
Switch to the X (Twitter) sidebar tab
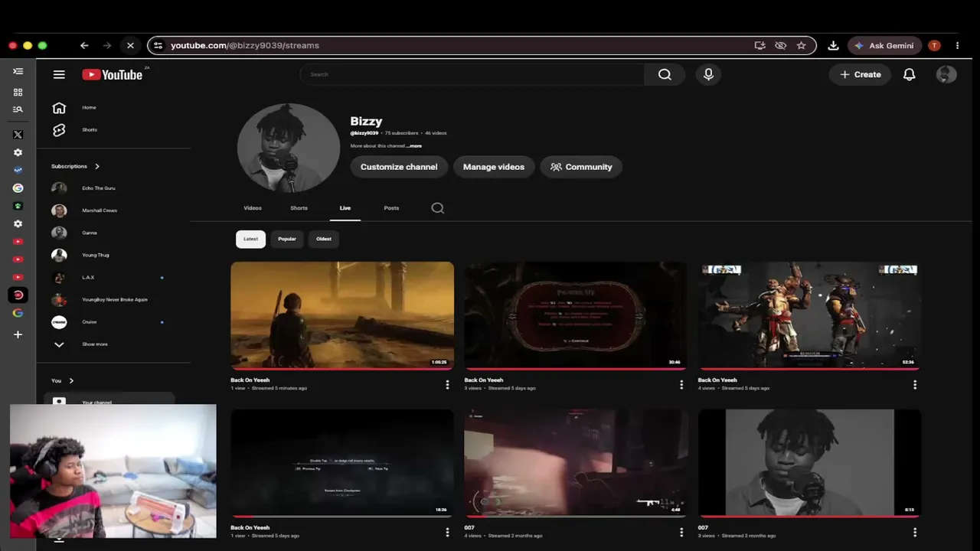18,135
